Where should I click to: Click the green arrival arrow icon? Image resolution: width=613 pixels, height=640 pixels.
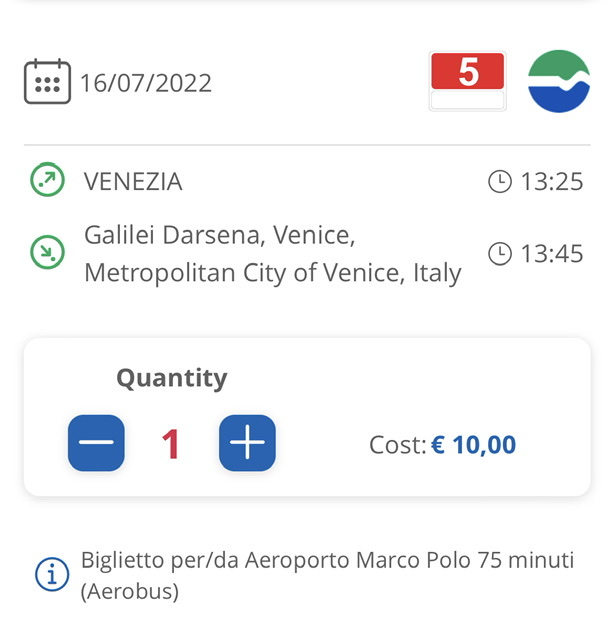pos(47,252)
